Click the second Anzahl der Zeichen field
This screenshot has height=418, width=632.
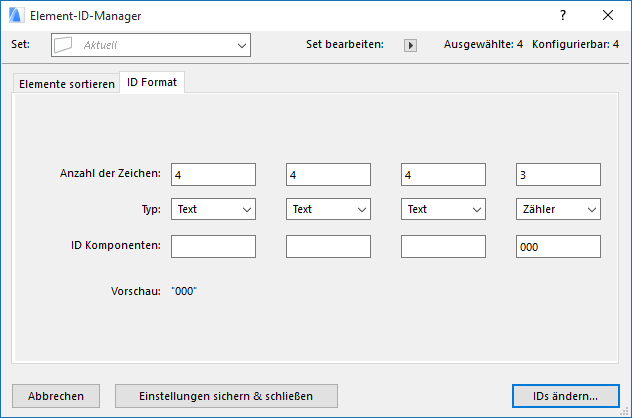click(328, 175)
